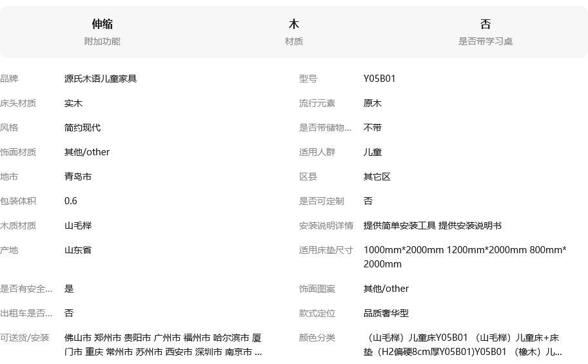Expand the truncated 可送货/安装 city list

coord(163,345)
